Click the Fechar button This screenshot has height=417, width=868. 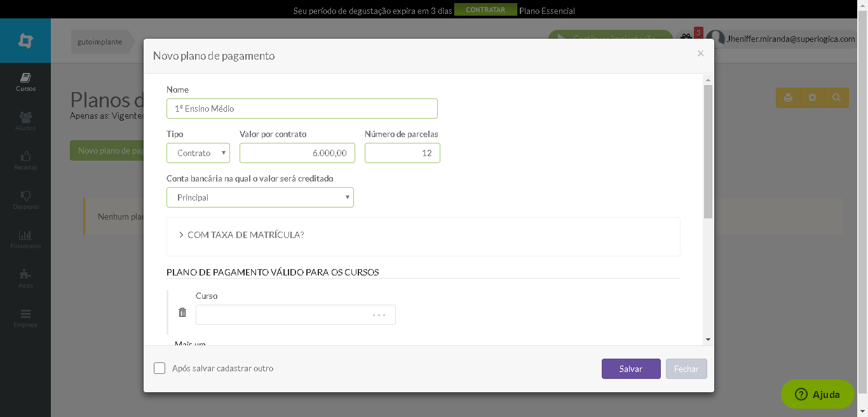pos(686,369)
